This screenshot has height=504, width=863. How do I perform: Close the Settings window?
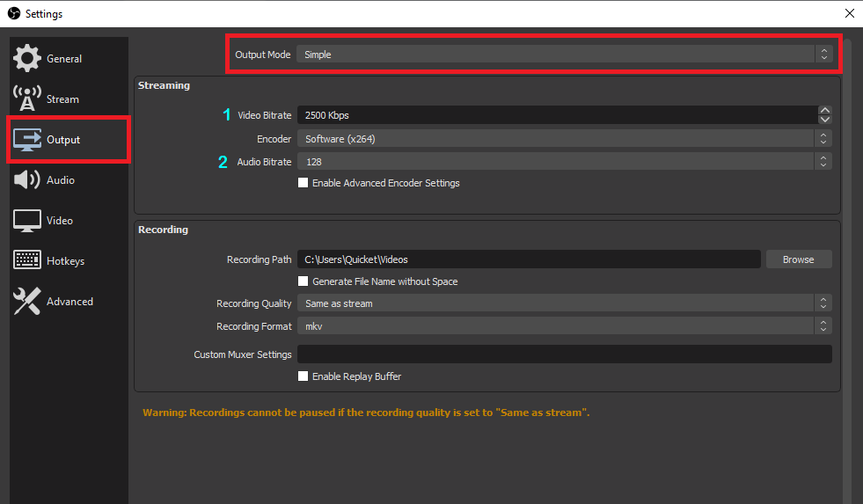[849, 13]
